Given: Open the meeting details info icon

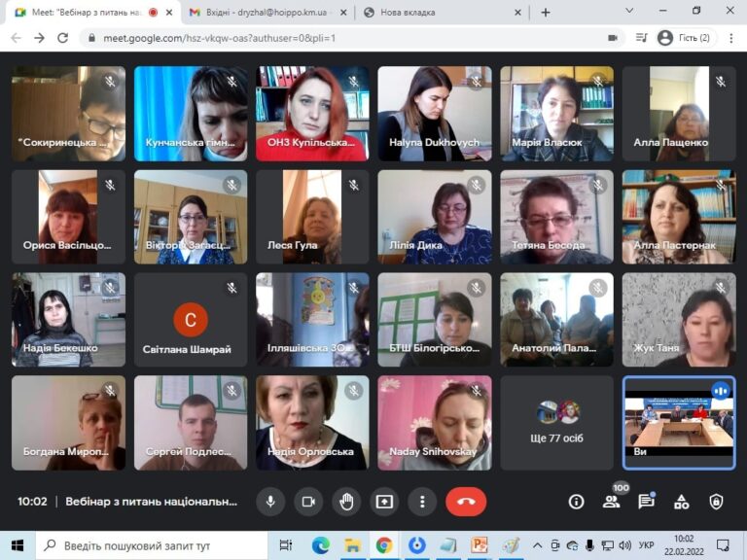Looking at the screenshot, I should tap(576, 502).
